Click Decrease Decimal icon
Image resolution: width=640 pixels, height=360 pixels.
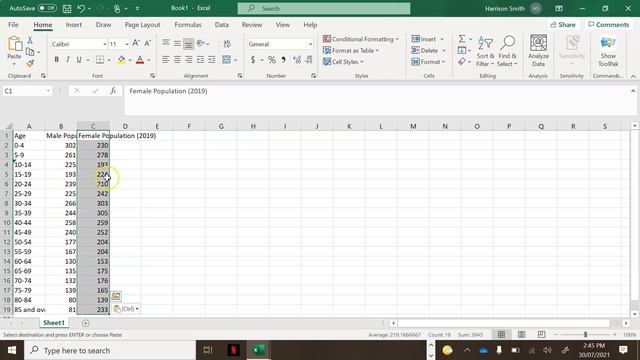[x=309, y=60]
